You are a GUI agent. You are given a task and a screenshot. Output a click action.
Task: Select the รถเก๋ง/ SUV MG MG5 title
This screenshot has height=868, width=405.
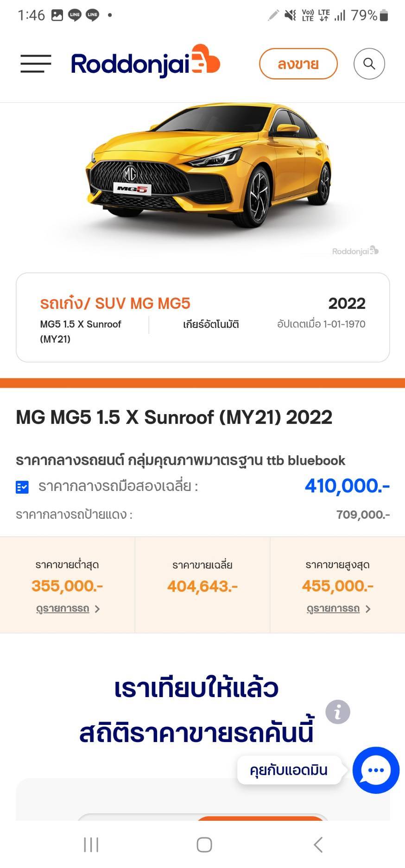[x=115, y=303]
